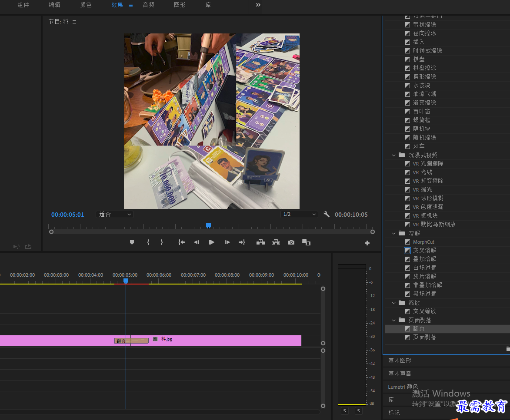Select the VR 默比乌斯缩放 transition
This screenshot has width=510, height=420.
(x=434, y=224)
